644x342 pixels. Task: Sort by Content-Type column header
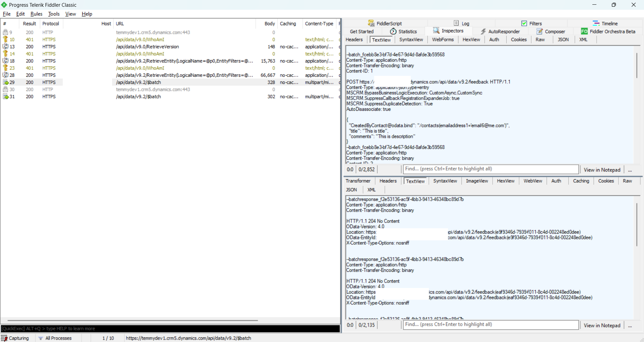coord(319,23)
